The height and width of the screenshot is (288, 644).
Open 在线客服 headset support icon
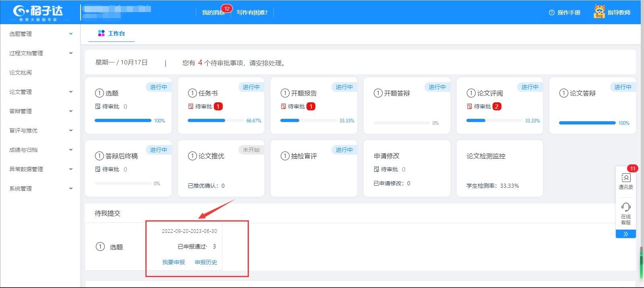[x=625, y=207]
